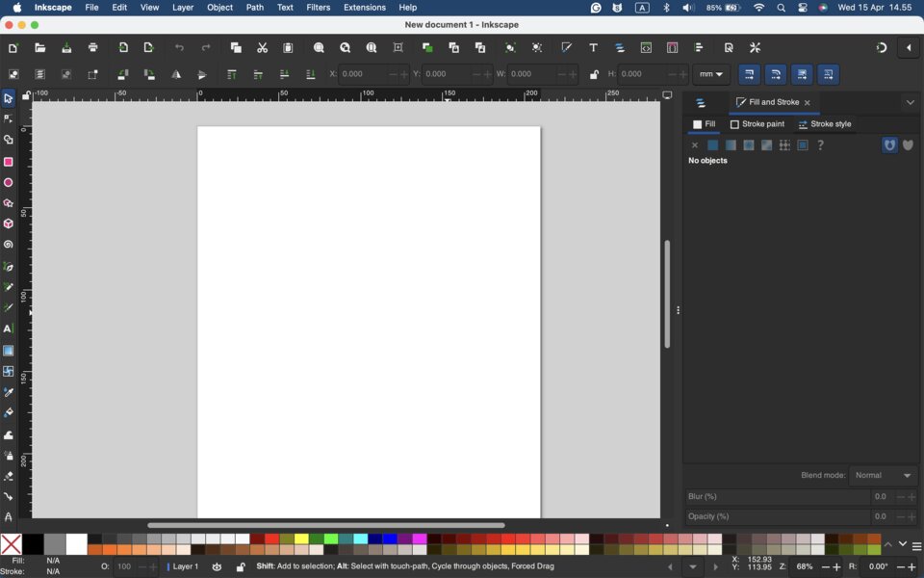
Task: Open Text and Font dialog icon
Action: [594, 48]
